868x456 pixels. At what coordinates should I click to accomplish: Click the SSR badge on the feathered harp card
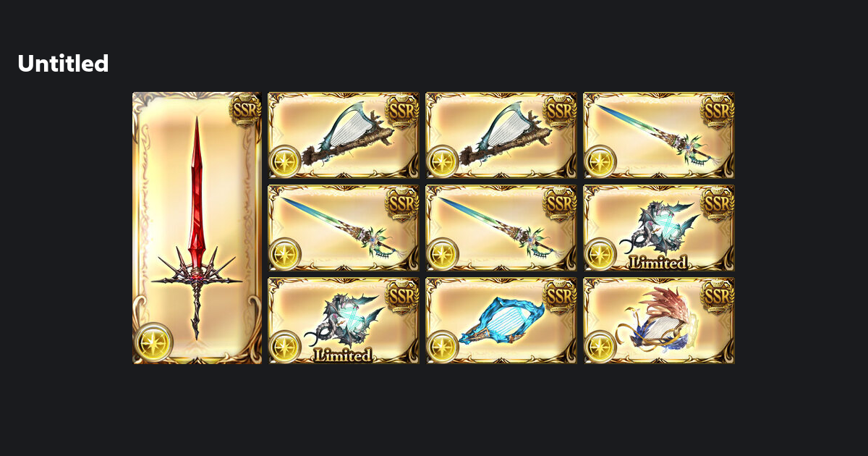point(718,295)
